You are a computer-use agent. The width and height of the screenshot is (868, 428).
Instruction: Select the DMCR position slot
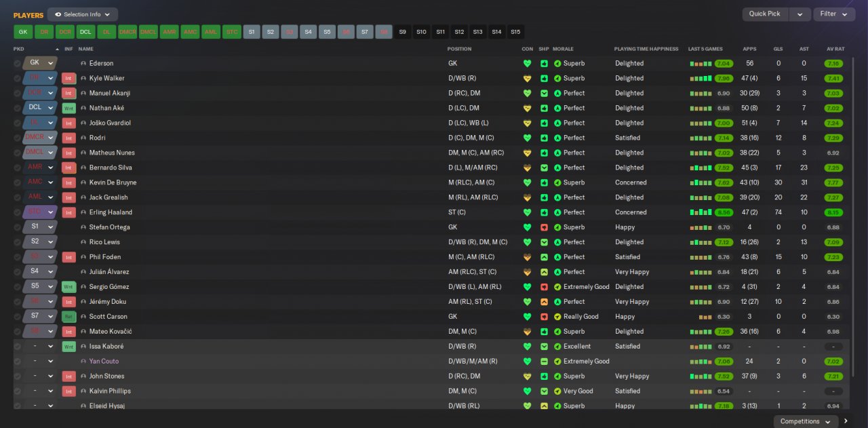[127, 32]
